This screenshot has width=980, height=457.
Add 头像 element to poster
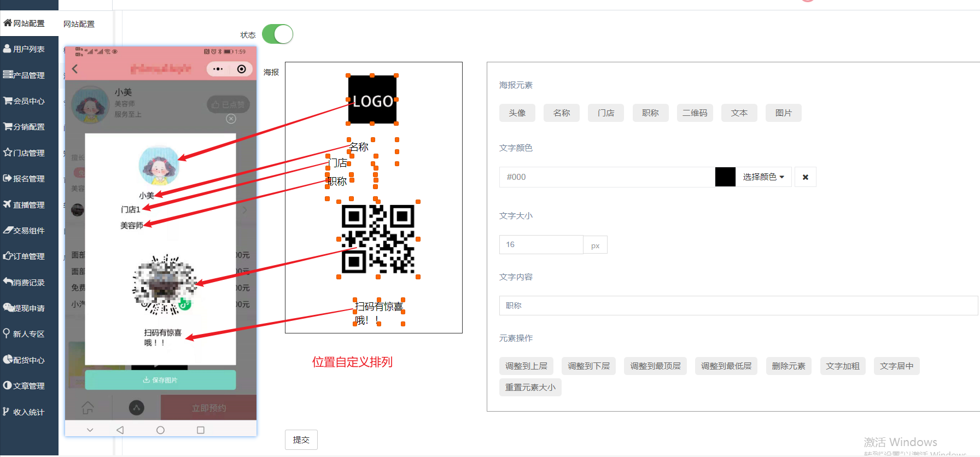517,113
